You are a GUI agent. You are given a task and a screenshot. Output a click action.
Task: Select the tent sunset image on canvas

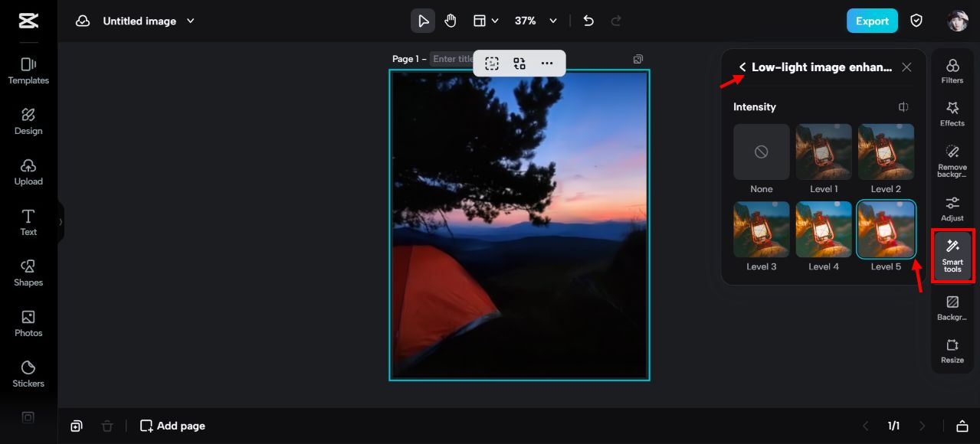519,224
